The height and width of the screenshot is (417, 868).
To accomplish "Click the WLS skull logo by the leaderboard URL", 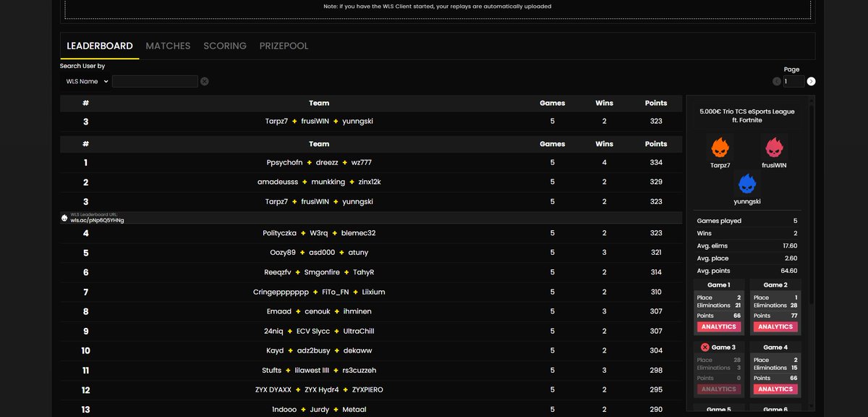I will click(64, 217).
